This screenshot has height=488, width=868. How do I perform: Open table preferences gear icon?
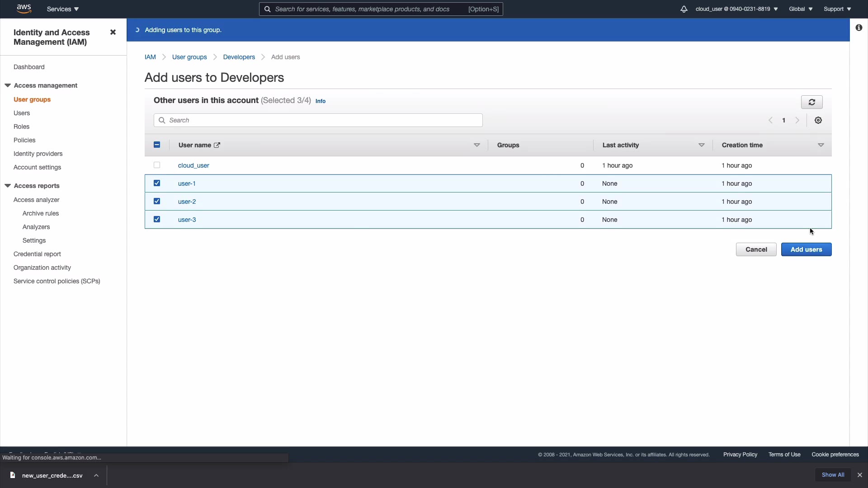818,120
